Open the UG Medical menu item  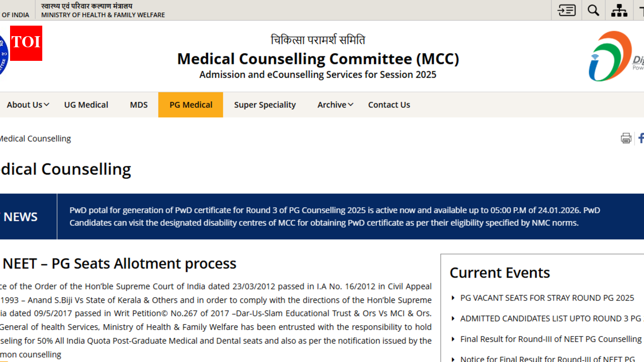86,105
